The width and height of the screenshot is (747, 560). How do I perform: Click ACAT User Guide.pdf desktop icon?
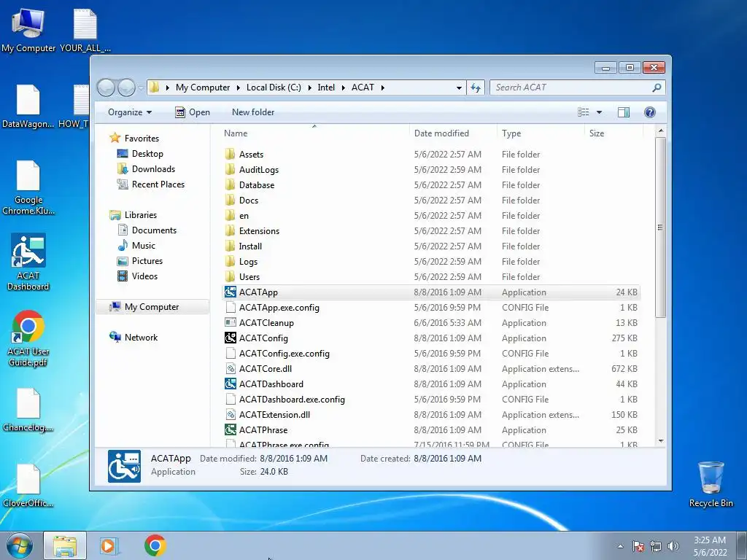[28, 338]
